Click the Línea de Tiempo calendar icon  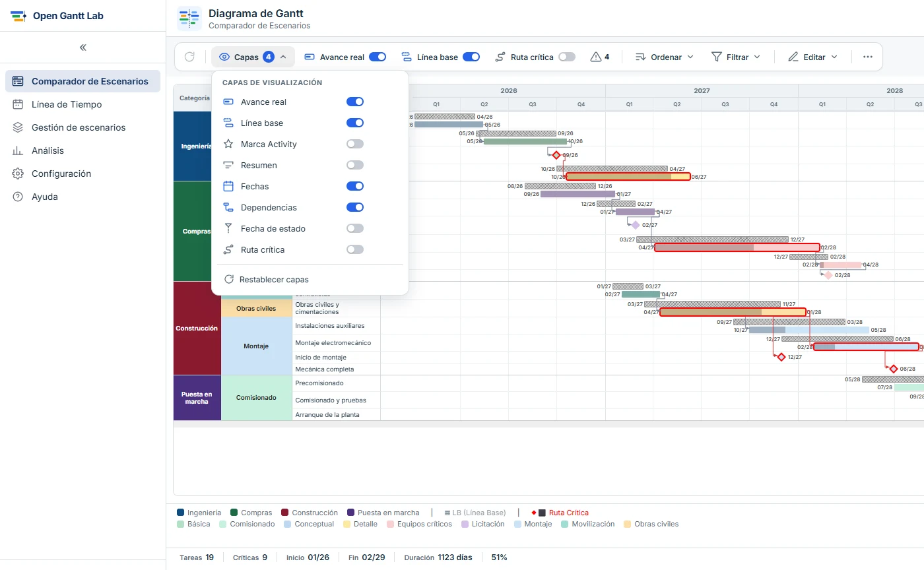pos(18,104)
